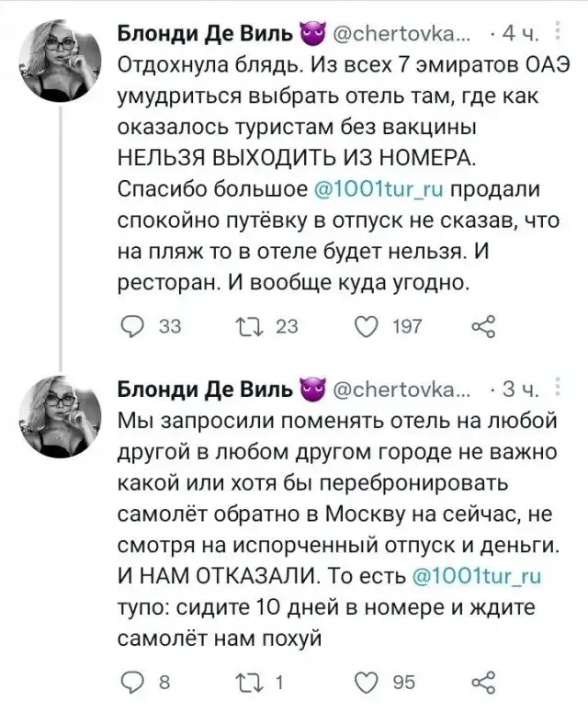Share the second tweet about the refused rebooking
This screenshot has height=712, width=588.
point(483,681)
